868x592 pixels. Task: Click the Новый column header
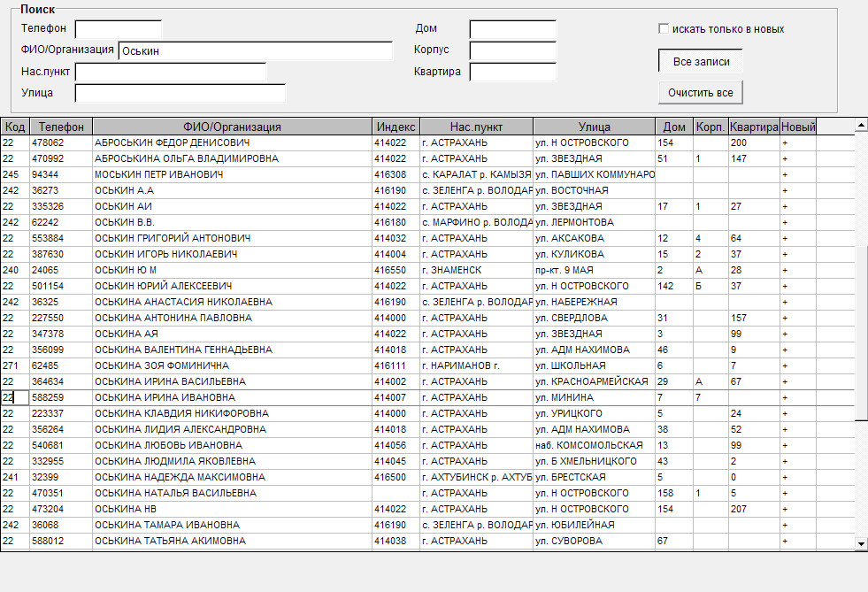click(x=798, y=127)
